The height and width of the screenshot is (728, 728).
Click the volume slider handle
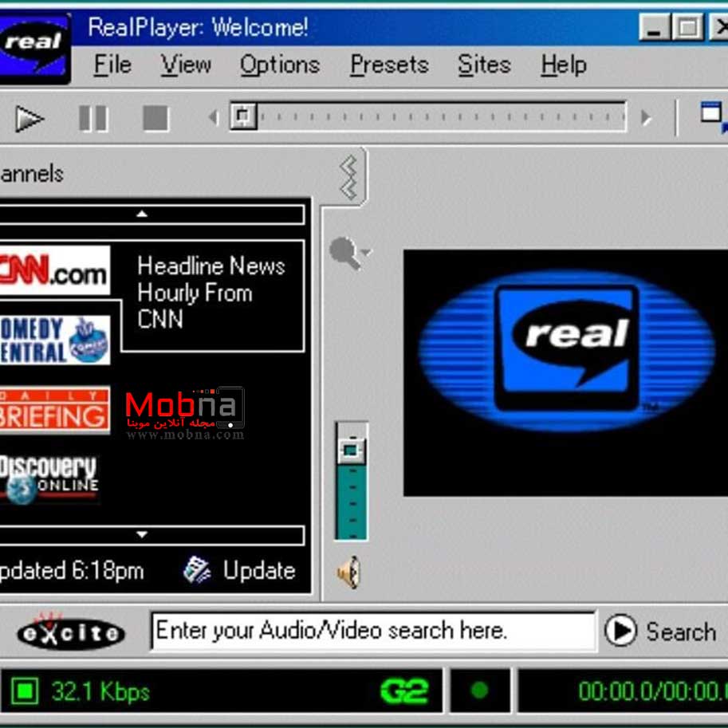(x=350, y=451)
